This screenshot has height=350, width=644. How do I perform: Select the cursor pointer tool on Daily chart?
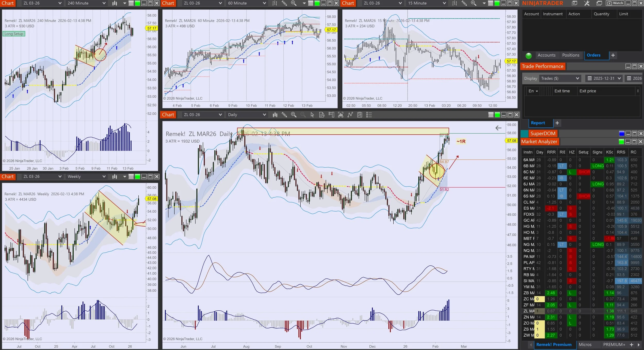pos(312,115)
